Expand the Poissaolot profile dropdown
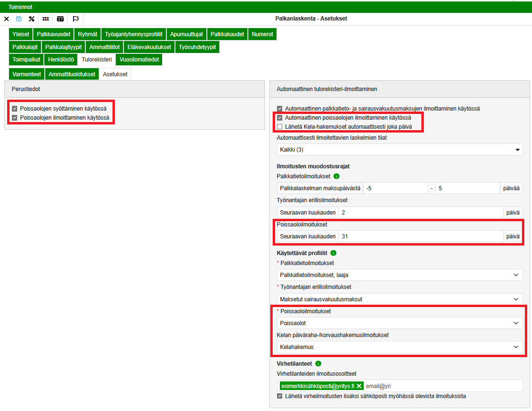532x411 pixels. click(x=399, y=323)
